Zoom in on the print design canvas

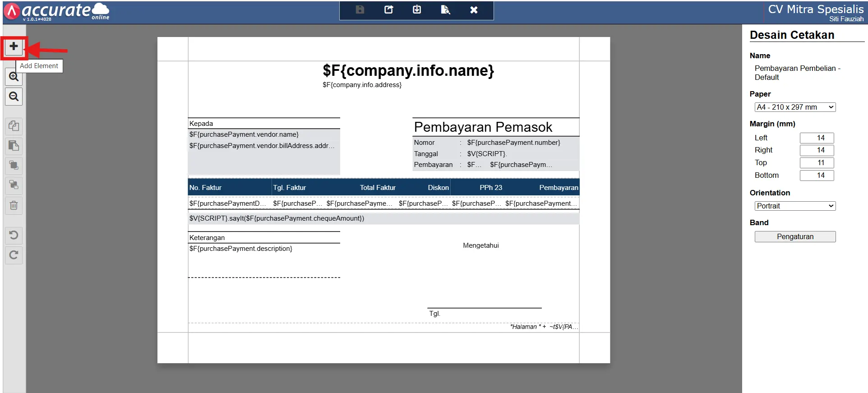pos(14,77)
